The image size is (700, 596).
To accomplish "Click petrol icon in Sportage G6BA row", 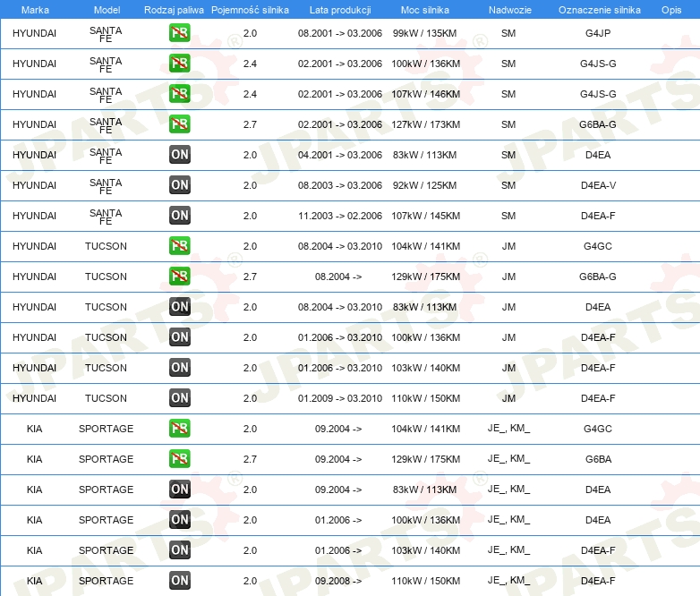I will (x=179, y=458).
